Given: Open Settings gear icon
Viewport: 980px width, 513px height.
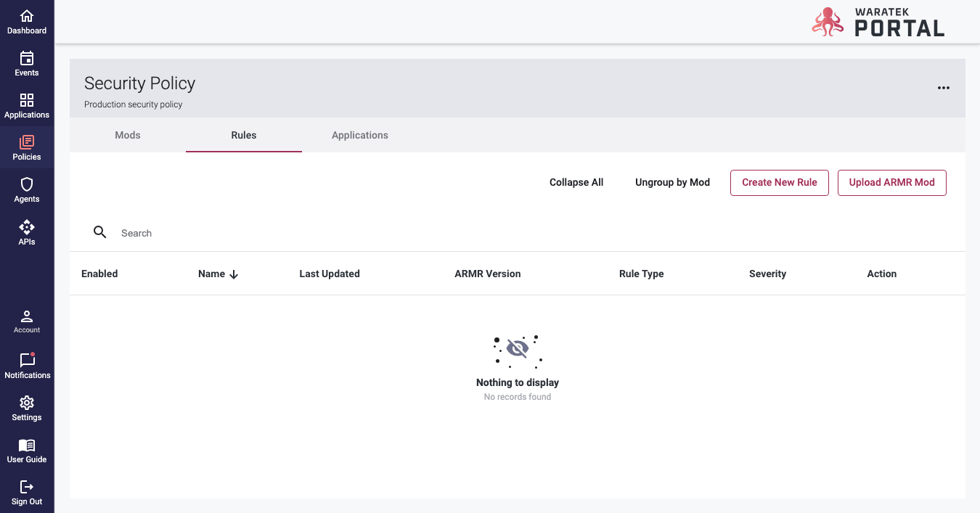Looking at the screenshot, I should (27, 403).
